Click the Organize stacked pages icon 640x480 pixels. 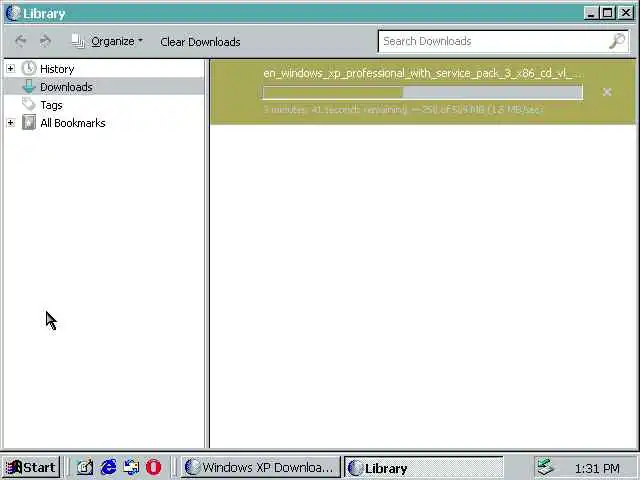point(78,41)
